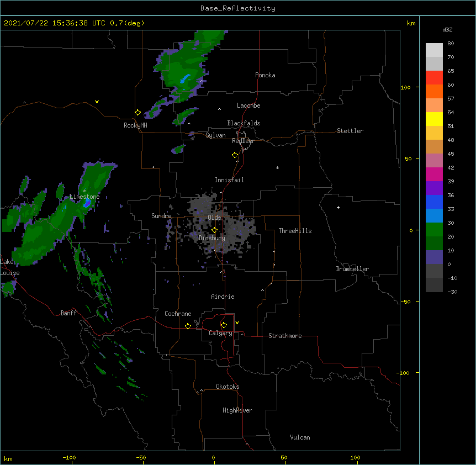The height and width of the screenshot is (465, 476).
Task: Click the Ponoka label
Action: [265, 75]
